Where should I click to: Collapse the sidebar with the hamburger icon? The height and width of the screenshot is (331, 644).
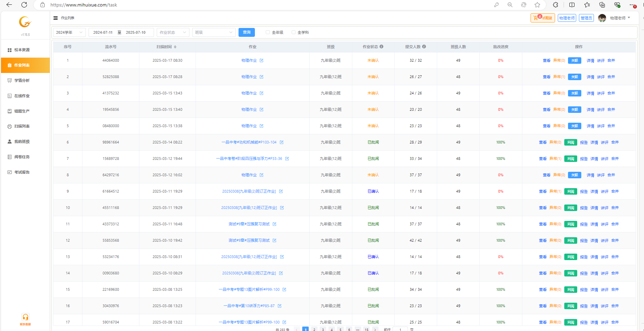(56, 18)
